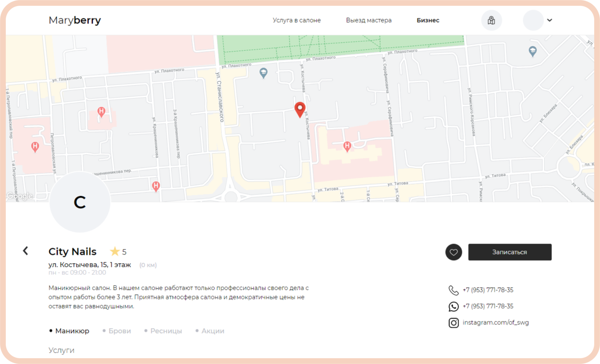
Task: Click the school marker at the map's top right
Action: pos(532,51)
